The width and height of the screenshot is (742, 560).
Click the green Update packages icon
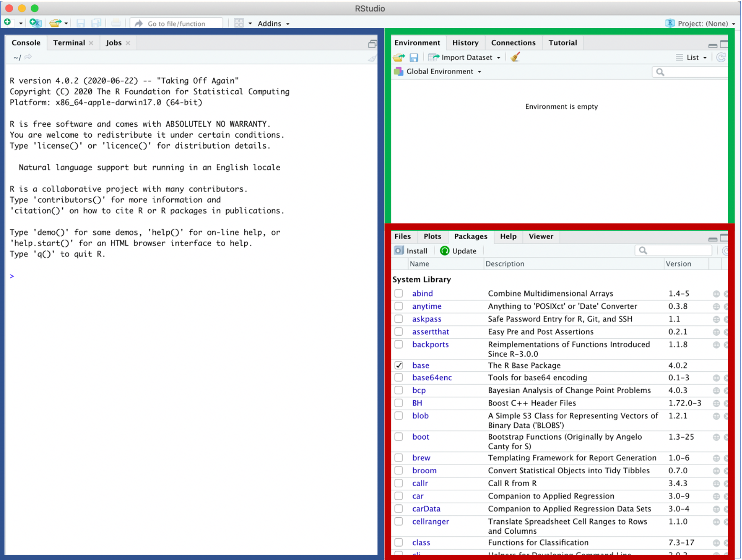click(x=444, y=251)
